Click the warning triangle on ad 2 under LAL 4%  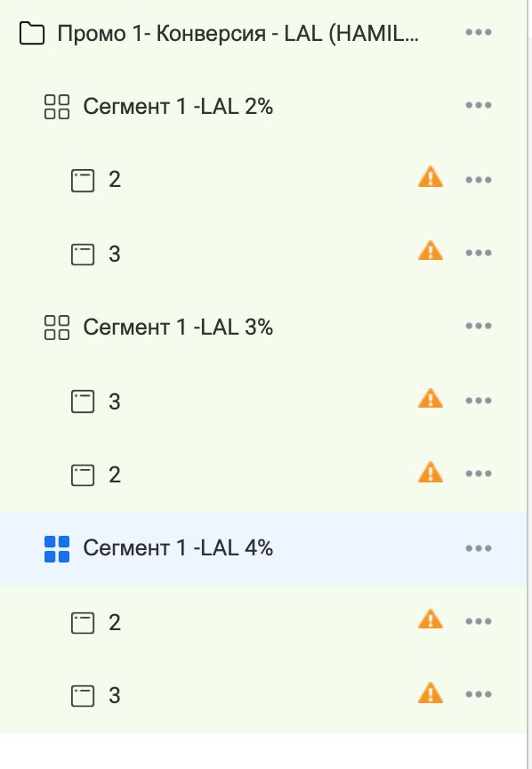tap(431, 619)
